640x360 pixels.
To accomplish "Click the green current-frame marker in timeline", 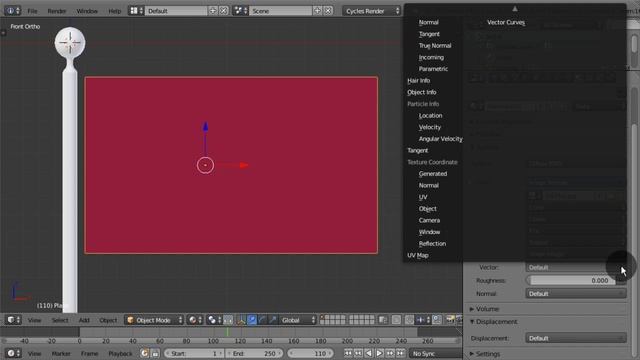I will pos(227,332).
